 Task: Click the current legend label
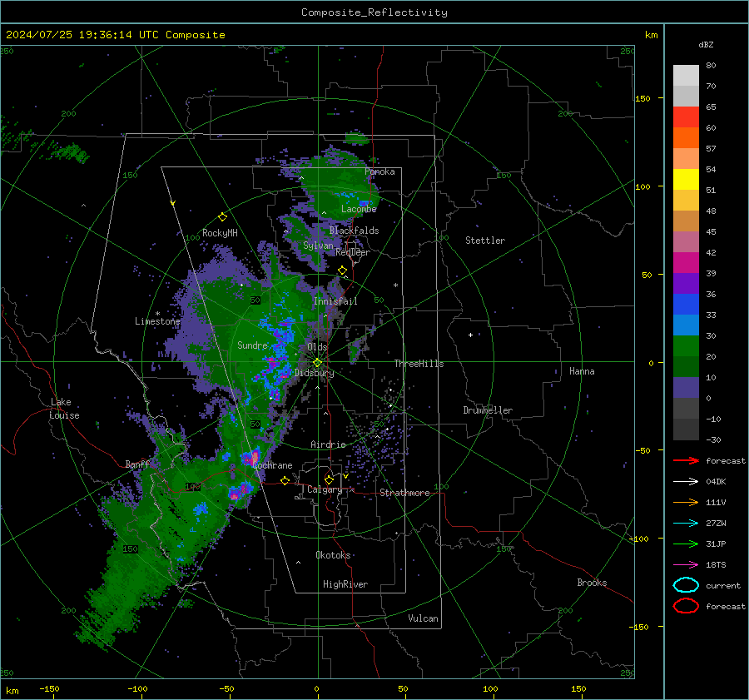click(x=723, y=586)
